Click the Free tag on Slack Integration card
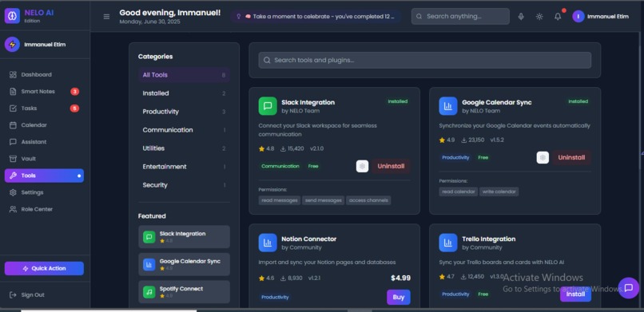 point(313,166)
